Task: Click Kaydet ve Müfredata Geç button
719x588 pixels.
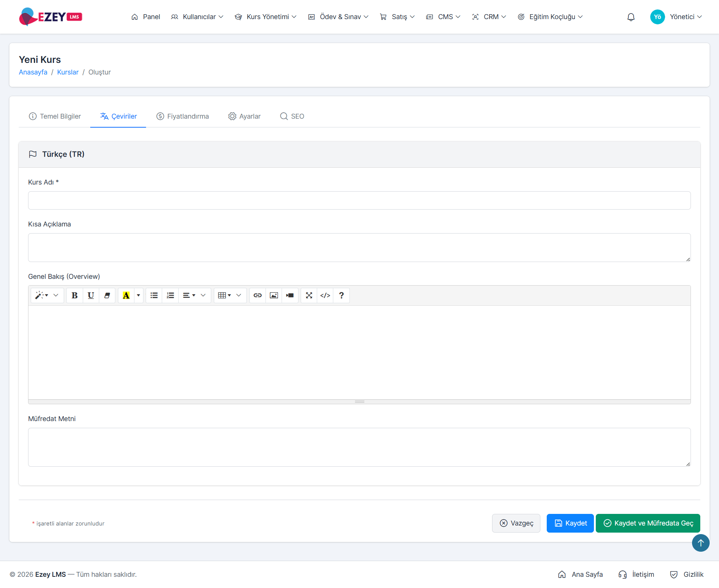Action: click(x=648, y=523)
